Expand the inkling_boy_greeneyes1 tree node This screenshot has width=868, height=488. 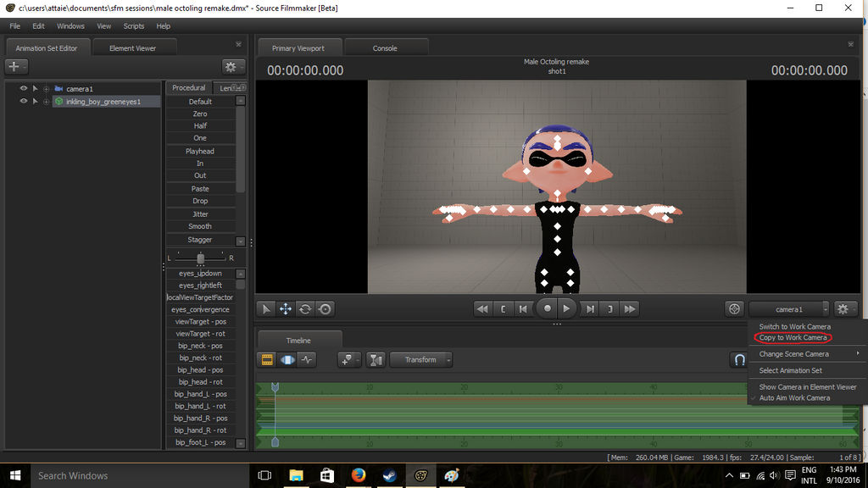(47, 102)
